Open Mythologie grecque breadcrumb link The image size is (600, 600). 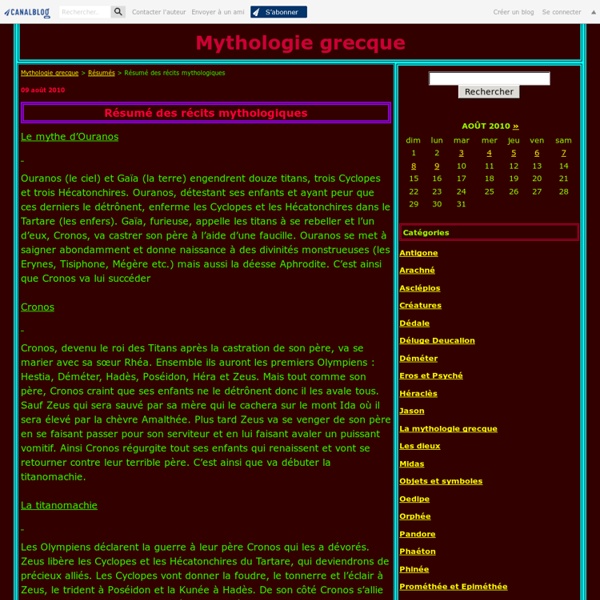coord(50,73)
